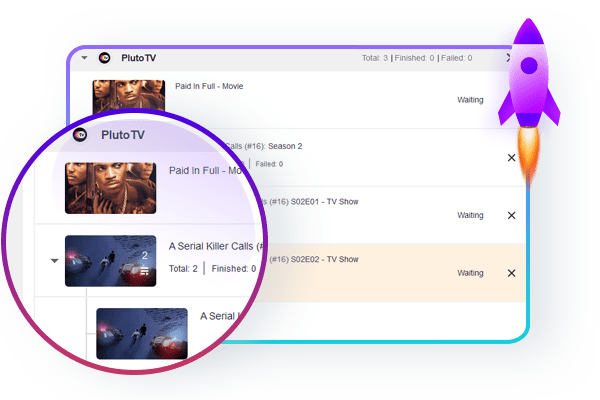
Task: Click 'Total: 2' in magnified season row
Action: click(183, 269)
